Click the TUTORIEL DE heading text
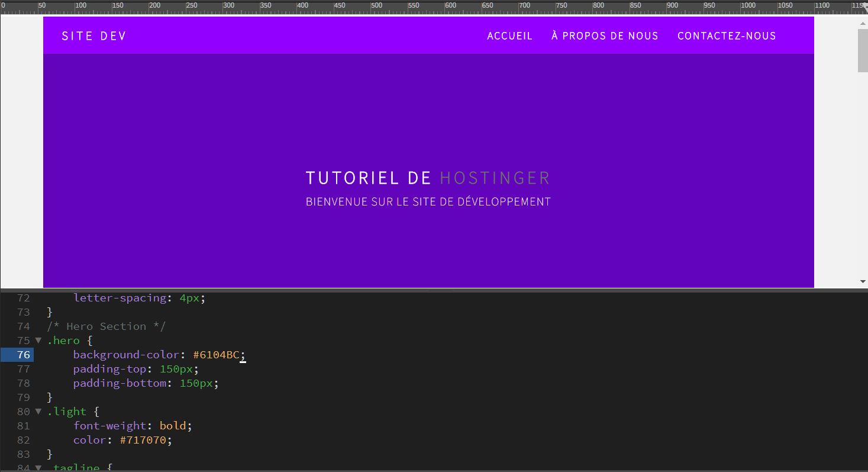The image size is (868, 472). point(369,178)
